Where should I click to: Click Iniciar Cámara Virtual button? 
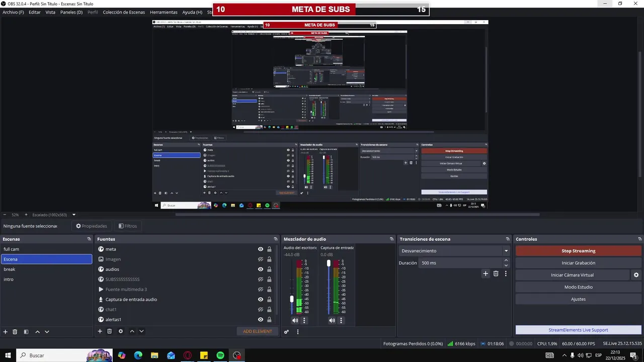573,275
